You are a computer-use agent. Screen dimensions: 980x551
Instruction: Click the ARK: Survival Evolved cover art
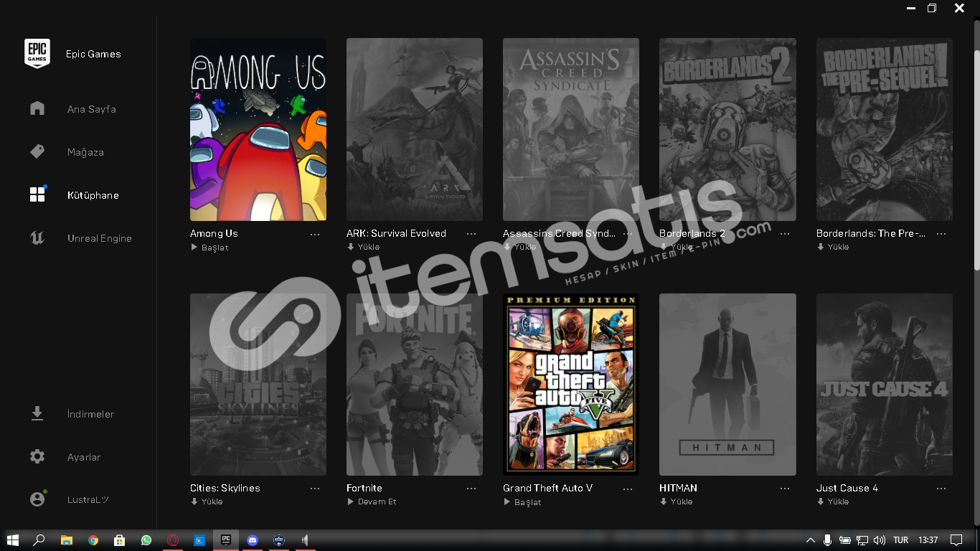click(415, 129)
